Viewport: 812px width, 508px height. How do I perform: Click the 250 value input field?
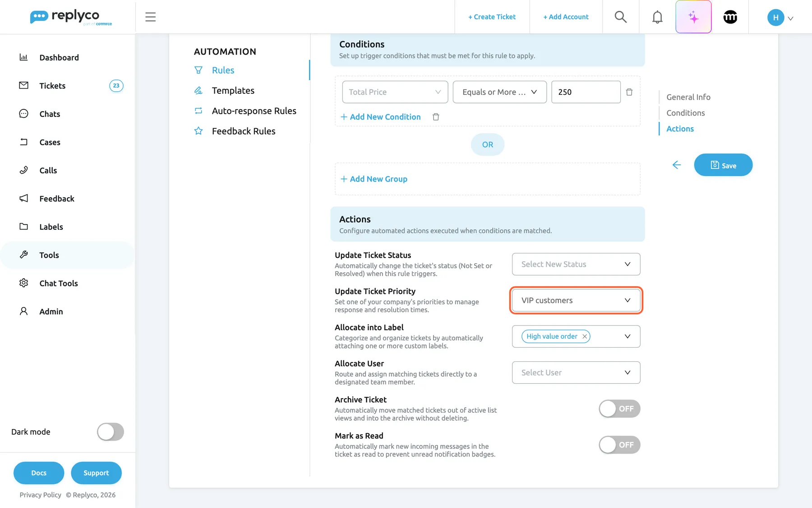(586, 92)
